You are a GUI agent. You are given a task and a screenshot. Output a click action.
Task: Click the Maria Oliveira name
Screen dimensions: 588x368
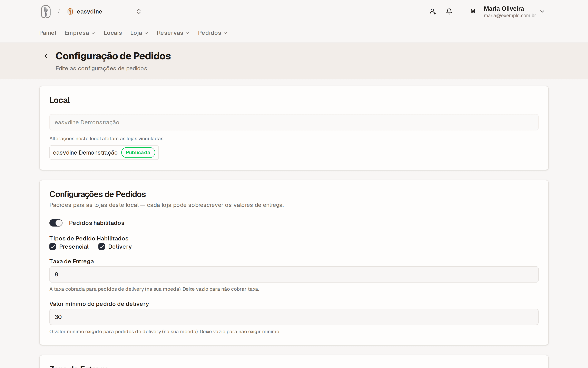pos(504,9)
